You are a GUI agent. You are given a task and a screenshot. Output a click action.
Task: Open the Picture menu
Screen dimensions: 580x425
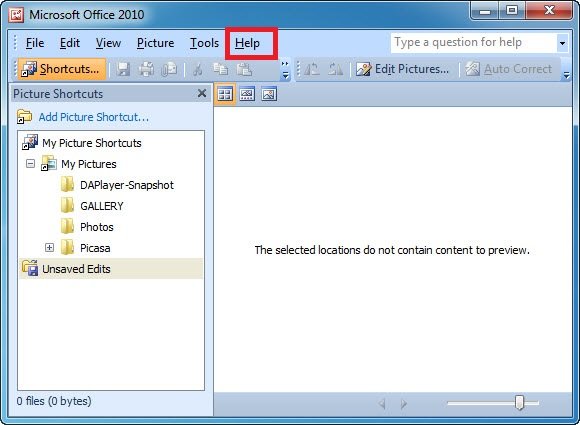tap(155, 43)
